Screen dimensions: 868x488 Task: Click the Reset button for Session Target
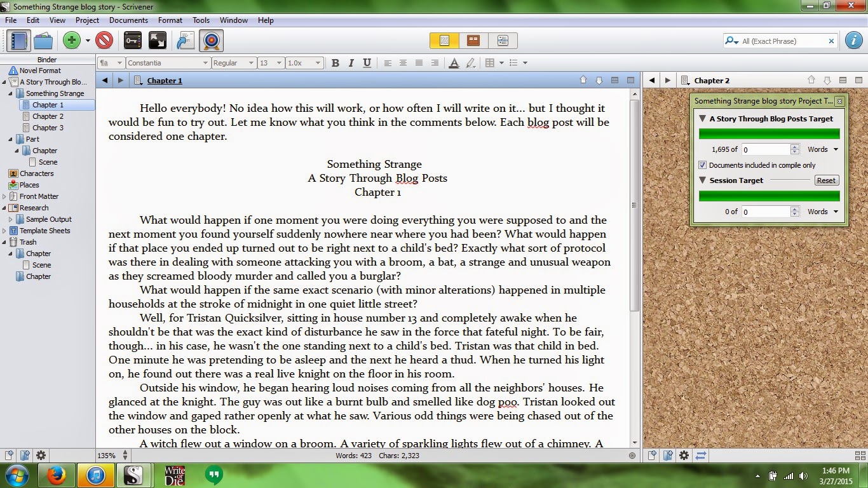tap(826, 180)
